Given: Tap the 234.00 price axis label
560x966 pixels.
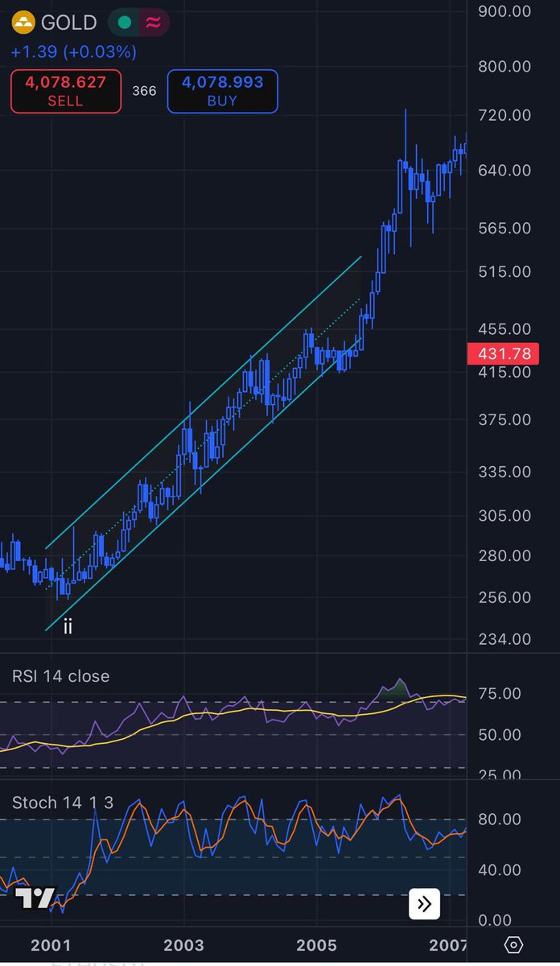Looking at the screenshot, I should click(x=504, y=639).
